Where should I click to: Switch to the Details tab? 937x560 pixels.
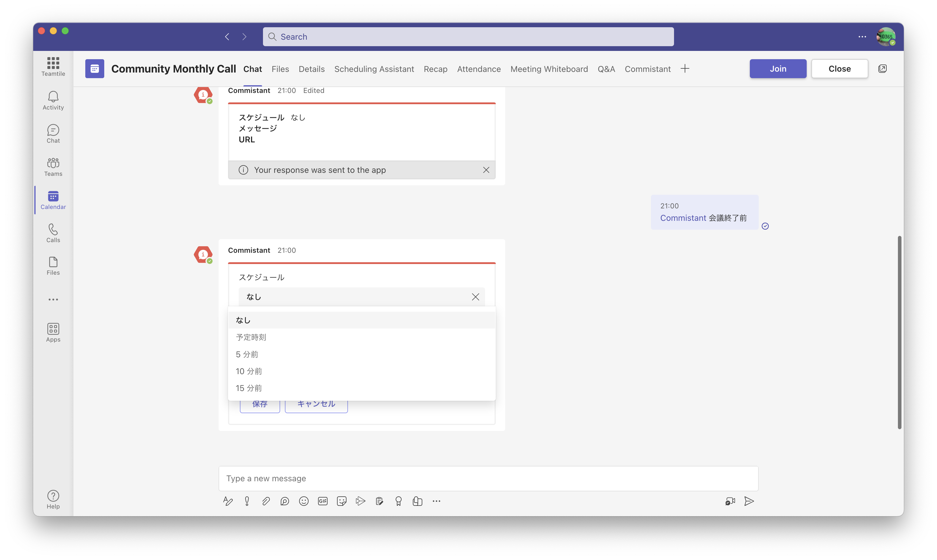[x=312, y=69]
